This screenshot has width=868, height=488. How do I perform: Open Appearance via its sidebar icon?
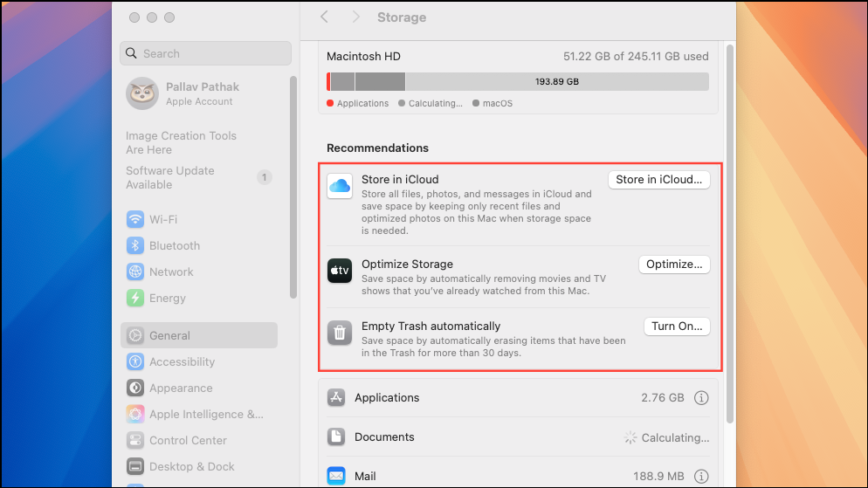click(135, 388)
